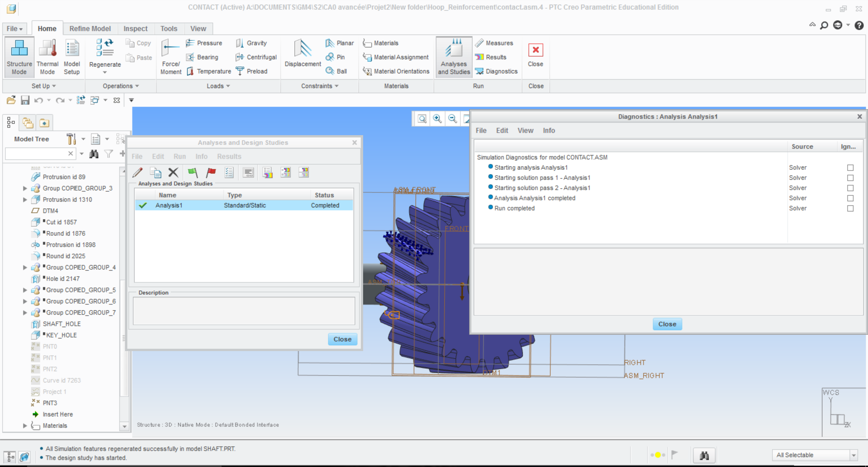Open Results in the ribbon

[491, 57]
